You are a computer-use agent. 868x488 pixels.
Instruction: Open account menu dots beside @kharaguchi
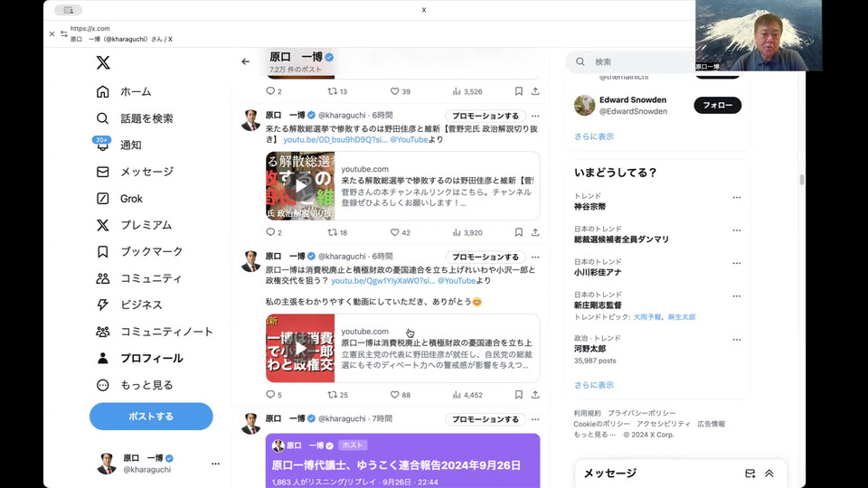click(215, 464)
